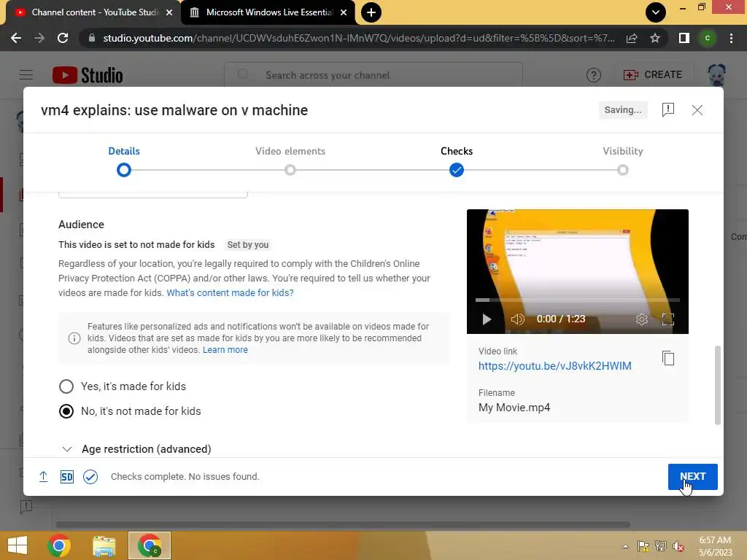Mute the preview player volume
Viewport: 747px width, 560px height.
click(x=517, y=319)
